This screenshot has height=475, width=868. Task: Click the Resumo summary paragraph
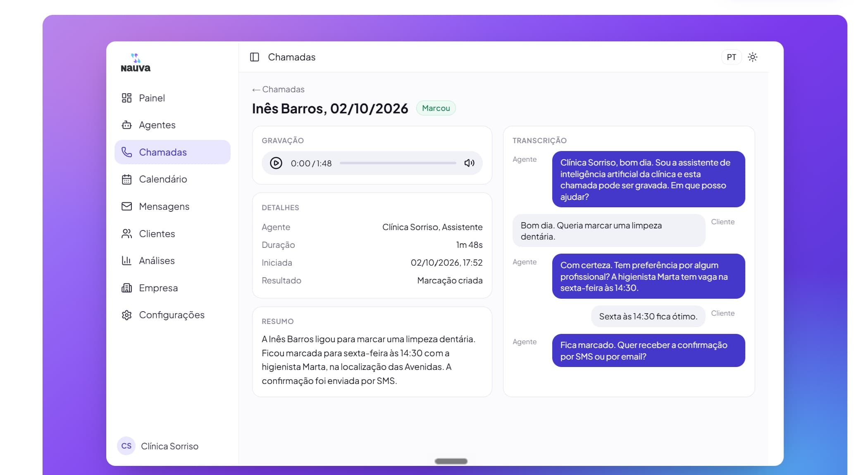coord(369,360)
